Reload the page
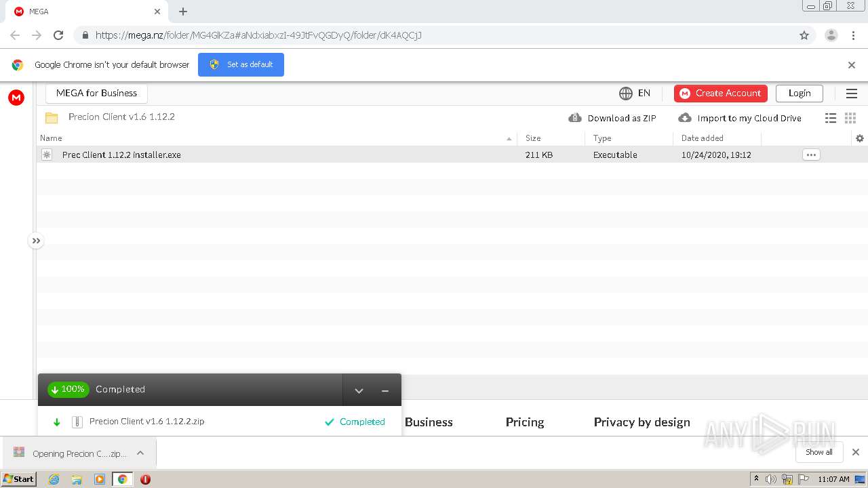 [x=58, y=35]
